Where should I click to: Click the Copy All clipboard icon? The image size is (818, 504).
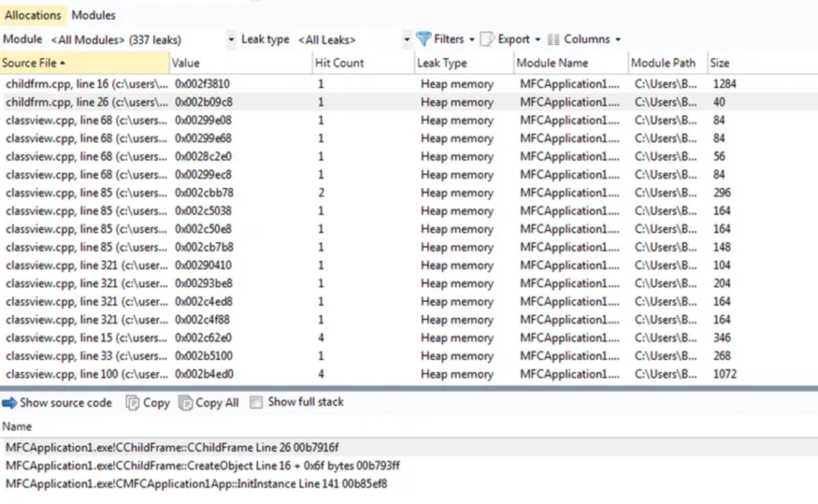coord(186,403)
